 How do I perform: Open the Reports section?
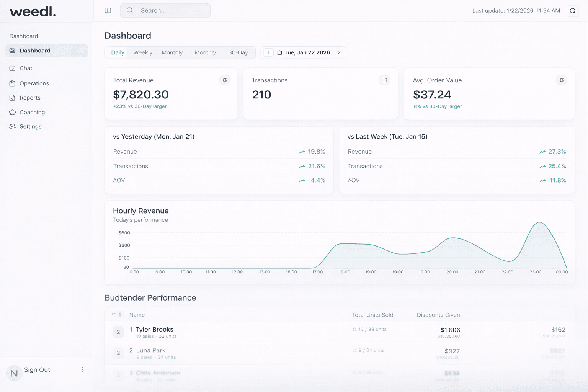tap(30, 98)
